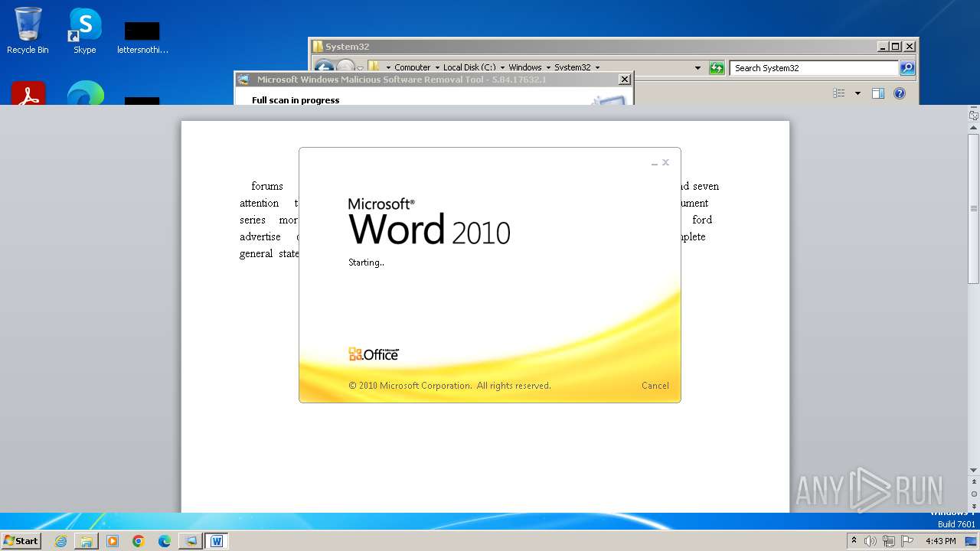Image resolution: width=980 pixels, height=551 pixels.
Task: Minimize the Word 2010 splash screen
Action: click(655, 163)
